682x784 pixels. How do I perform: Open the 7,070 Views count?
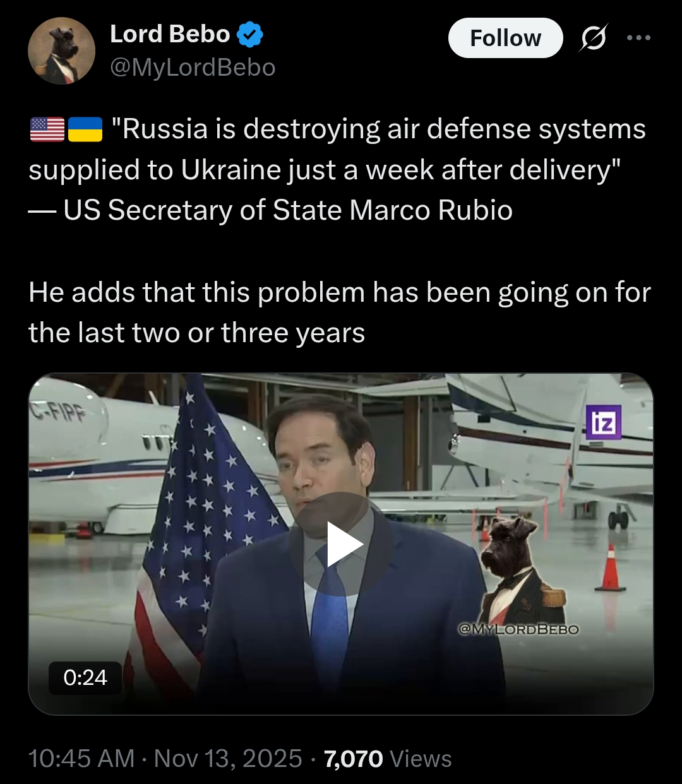point(388,759)
